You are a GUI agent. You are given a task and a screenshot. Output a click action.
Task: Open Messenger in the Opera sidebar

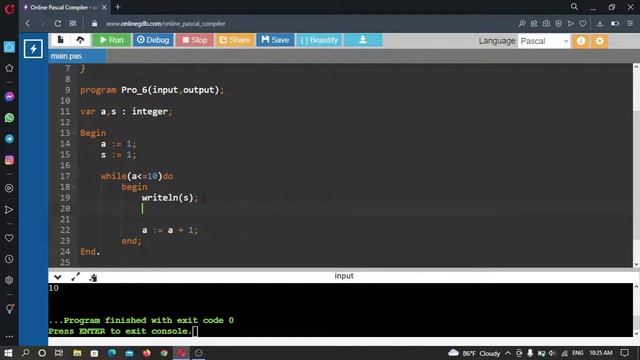(x=9, y=97)
